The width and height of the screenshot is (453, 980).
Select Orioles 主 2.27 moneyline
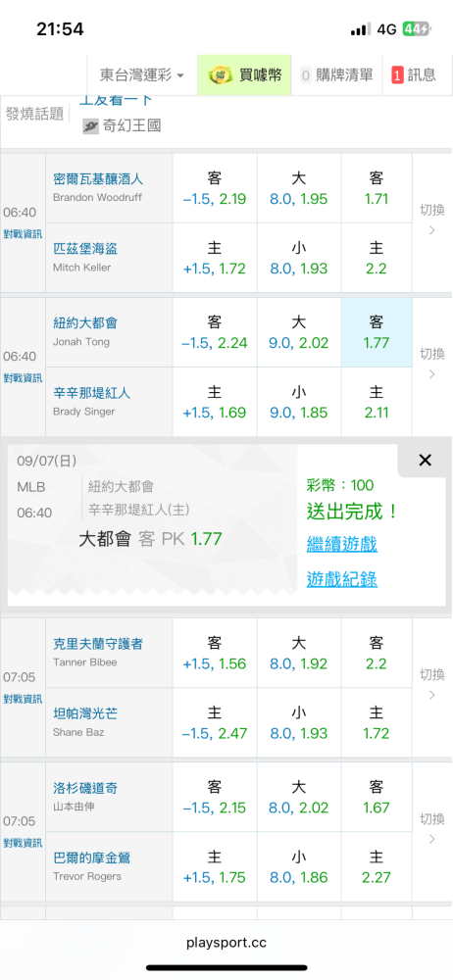(x=377, y=867)
